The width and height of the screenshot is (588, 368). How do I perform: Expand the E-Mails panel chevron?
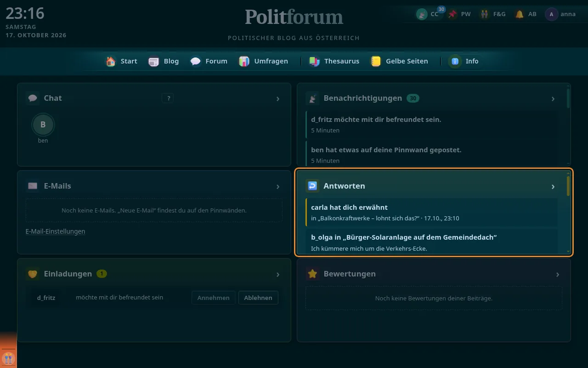coord(278,186)
